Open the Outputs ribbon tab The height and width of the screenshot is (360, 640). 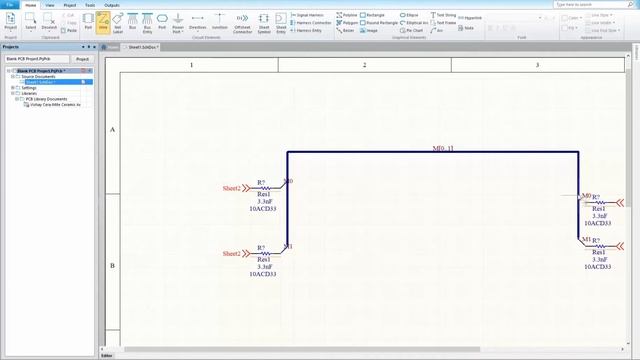112,5
